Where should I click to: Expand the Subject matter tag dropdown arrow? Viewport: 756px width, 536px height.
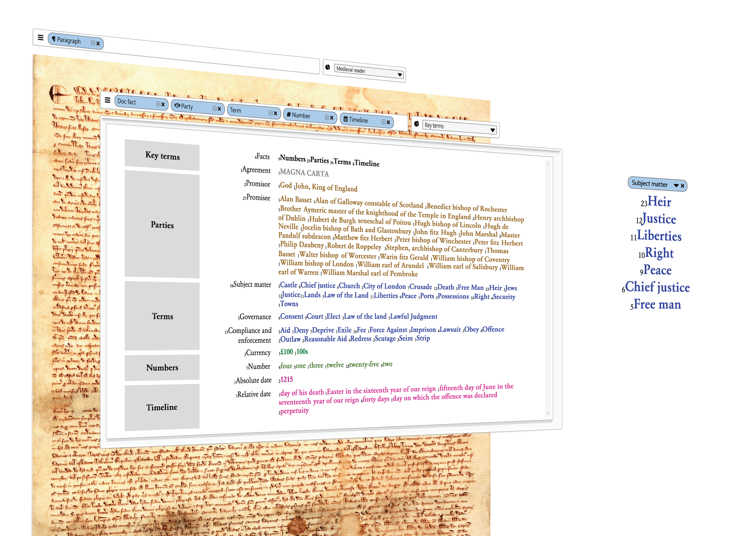coord(676,185)
